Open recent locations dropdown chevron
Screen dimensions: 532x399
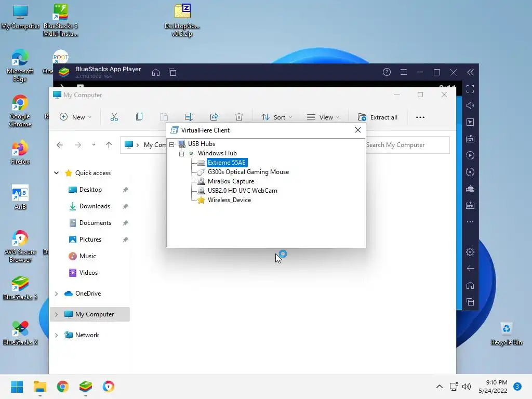click(94, 145)
